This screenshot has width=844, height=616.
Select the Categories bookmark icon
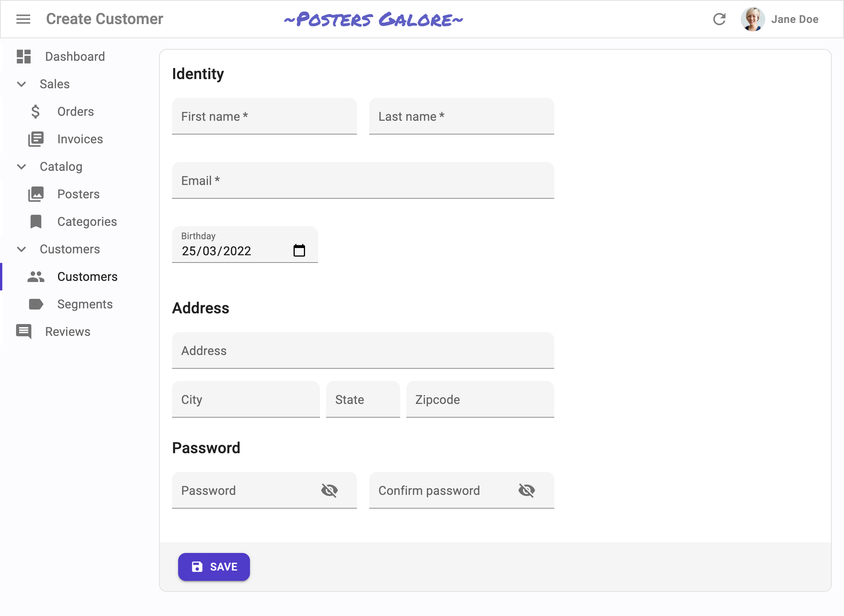click(36, 221)
